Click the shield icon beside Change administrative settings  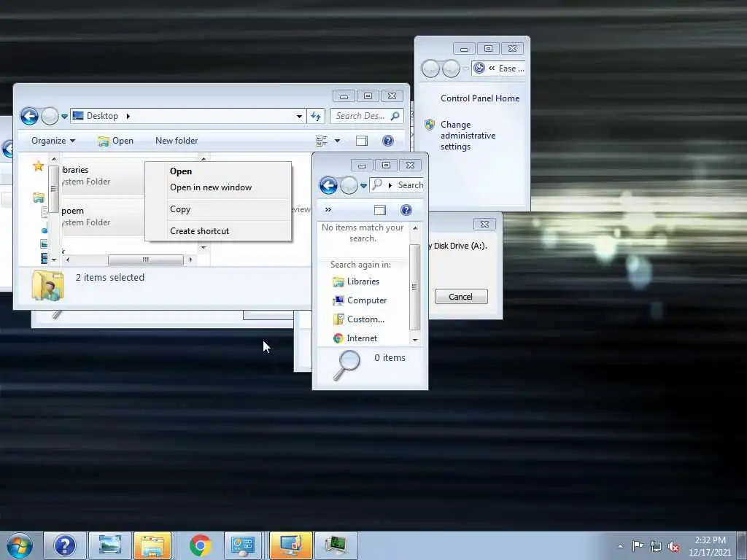point(429,124)
